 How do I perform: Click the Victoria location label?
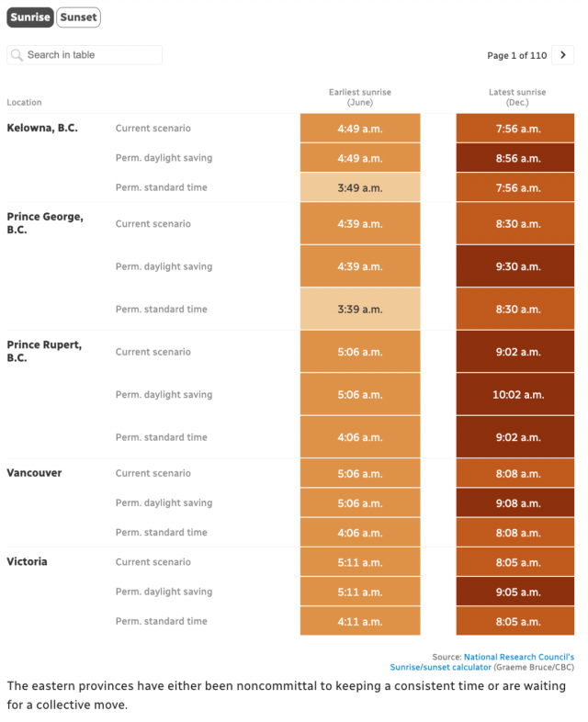coord(27,562)
